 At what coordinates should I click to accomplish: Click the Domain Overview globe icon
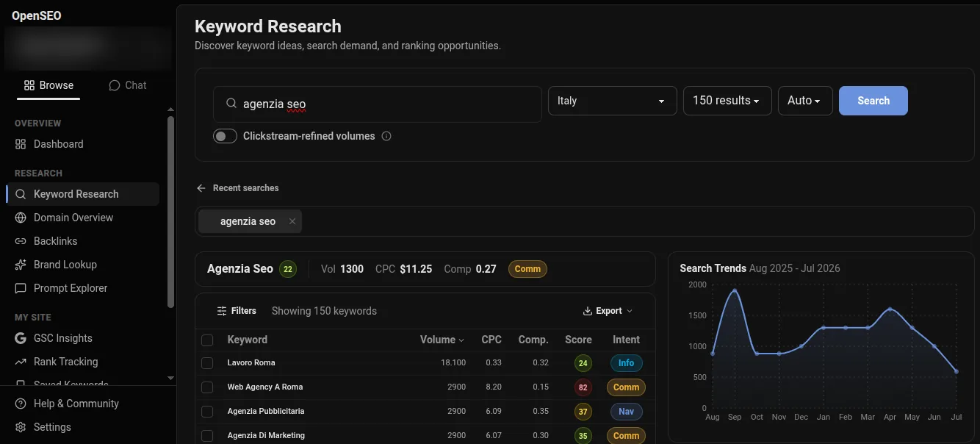click(21, 218)
